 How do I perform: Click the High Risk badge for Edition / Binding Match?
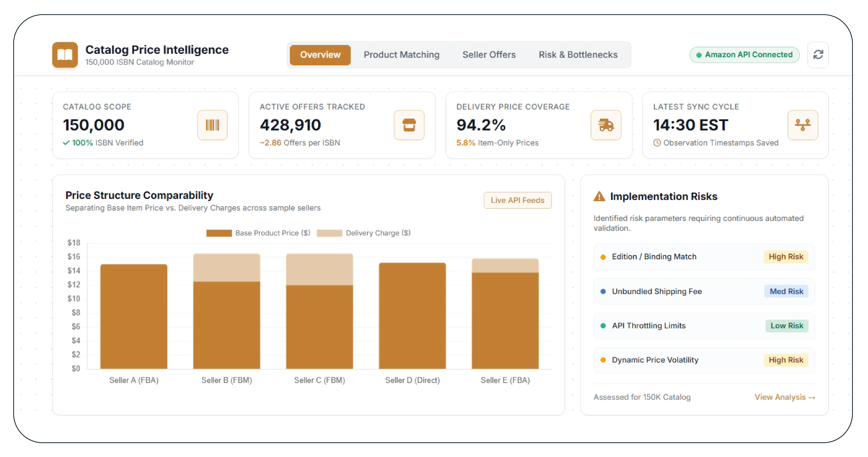pos(786,257)
